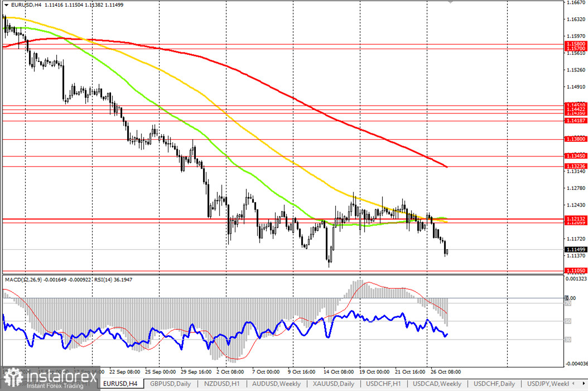Click the 1.13800 red level label
Screen dimensions: 588x391
pyautogui.click(x=576, y=139)
